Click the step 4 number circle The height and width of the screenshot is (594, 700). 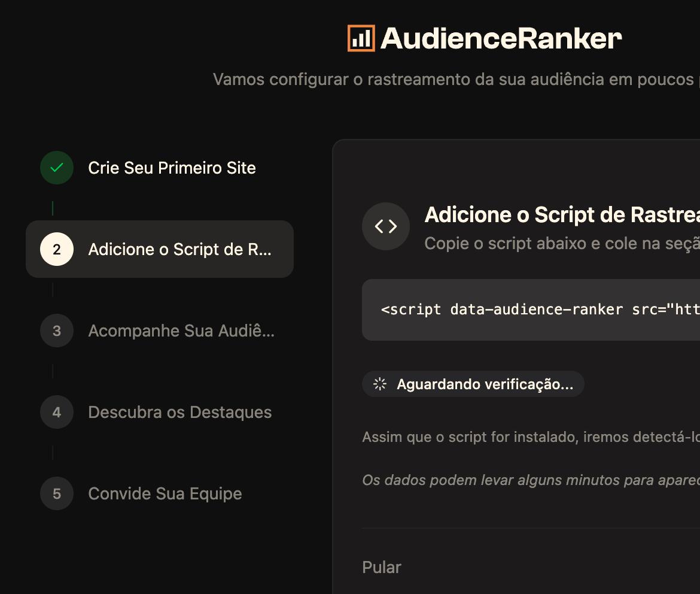pos(57,412)
